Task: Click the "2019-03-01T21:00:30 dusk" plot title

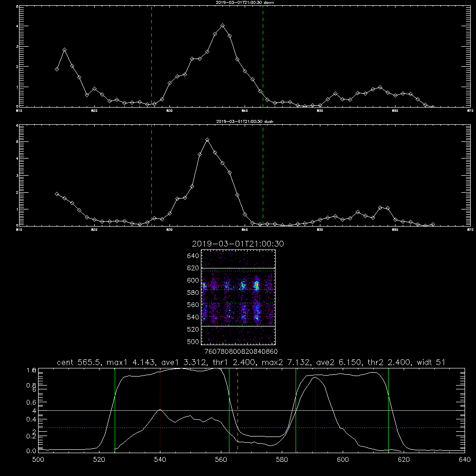Action: (x=245, y=121)
